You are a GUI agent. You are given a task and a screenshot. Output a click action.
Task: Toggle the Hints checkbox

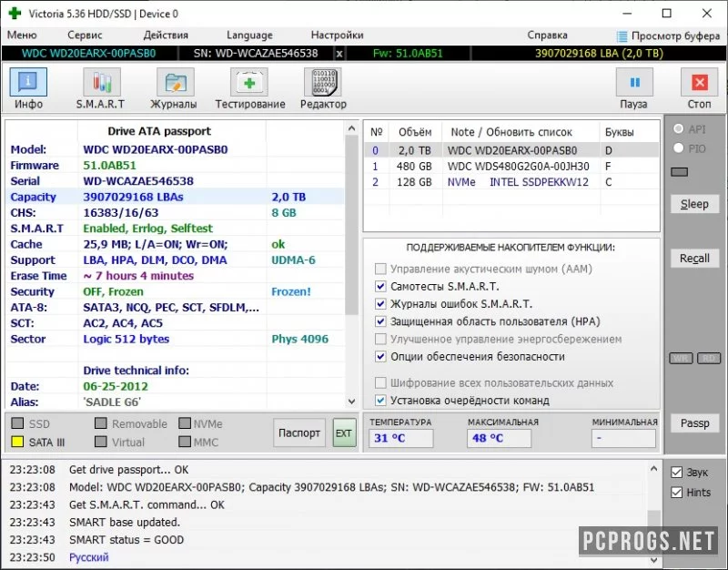[x=676, y=493]
